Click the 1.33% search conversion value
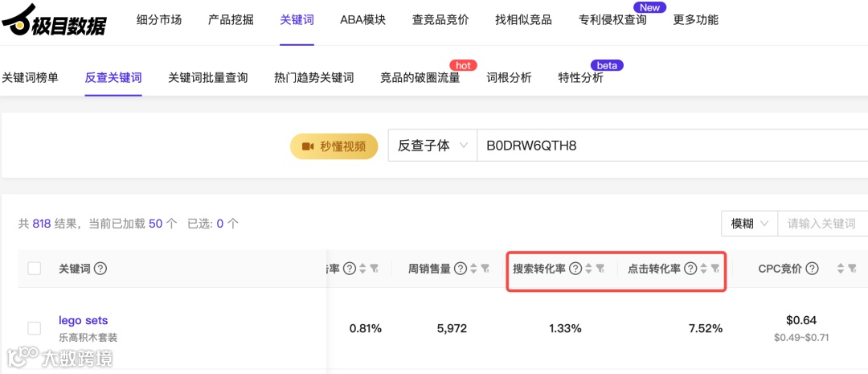868x374 pixels. pyautogui.click(x=565, y=329)
